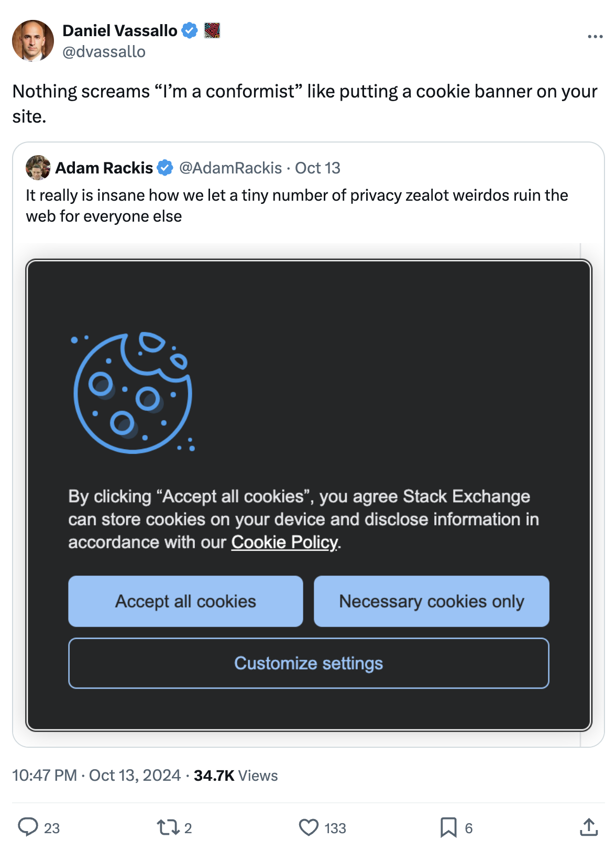The height and width of the screenshot is (851, 616).
Task: Click the blue cookie illustration
Action: tap(134, 392)
